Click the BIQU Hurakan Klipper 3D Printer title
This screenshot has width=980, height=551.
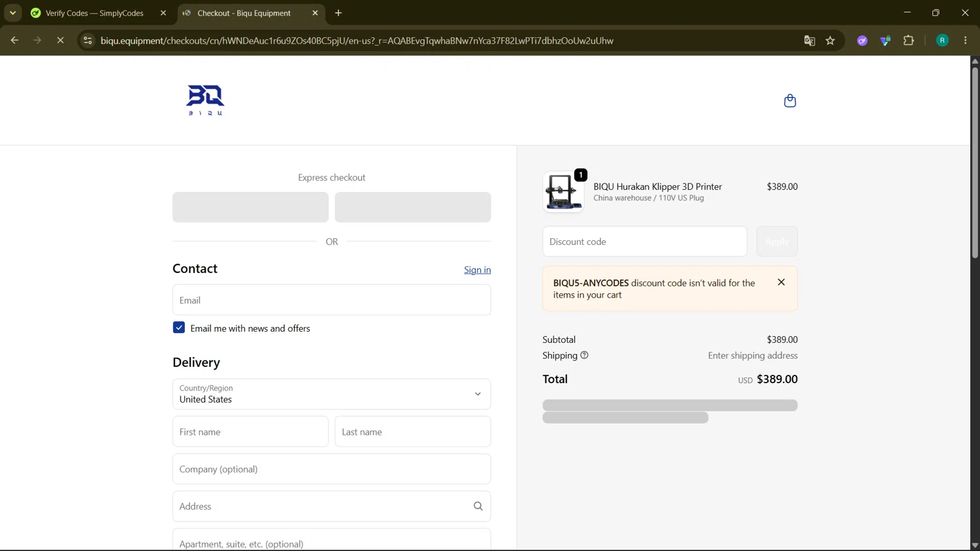[657, 186]
